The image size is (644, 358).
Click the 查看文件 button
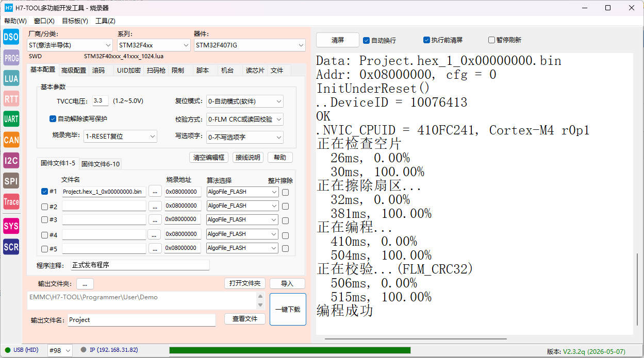pyautogui.click(x=245, y=319)
